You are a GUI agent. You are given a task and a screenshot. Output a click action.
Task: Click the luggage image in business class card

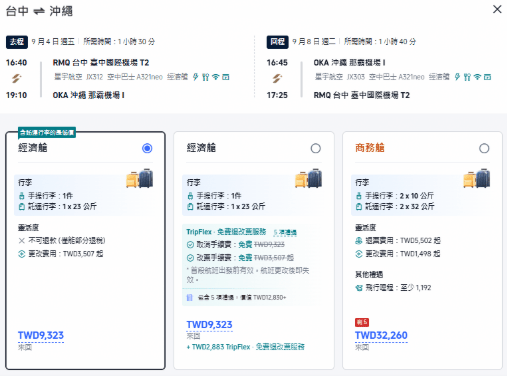click(x=477, y=178)
